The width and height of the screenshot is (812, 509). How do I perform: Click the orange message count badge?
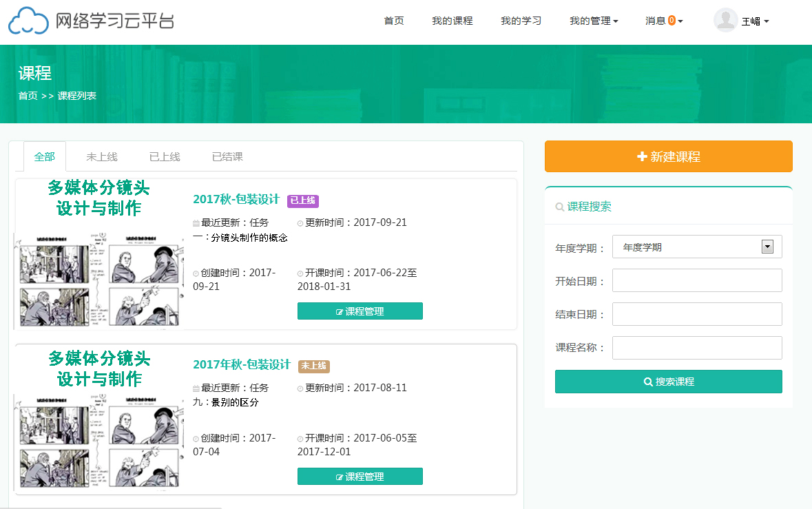coord(672,21)
